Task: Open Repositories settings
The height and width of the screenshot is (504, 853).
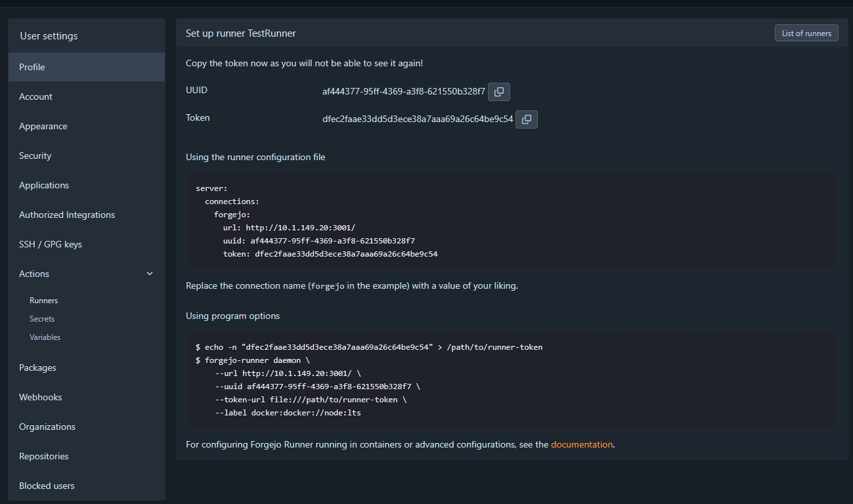Action: [x=87, y=456]
